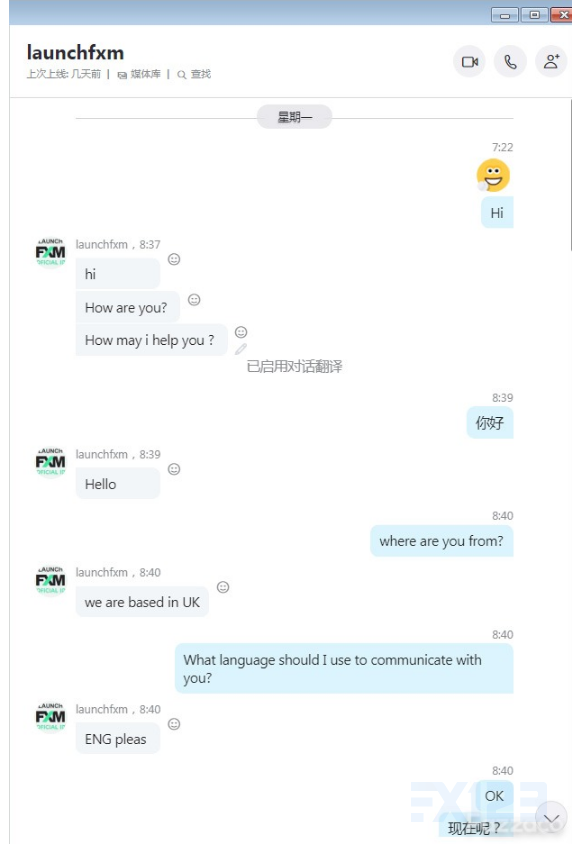Open the find (查找) search link

point(195,74)
